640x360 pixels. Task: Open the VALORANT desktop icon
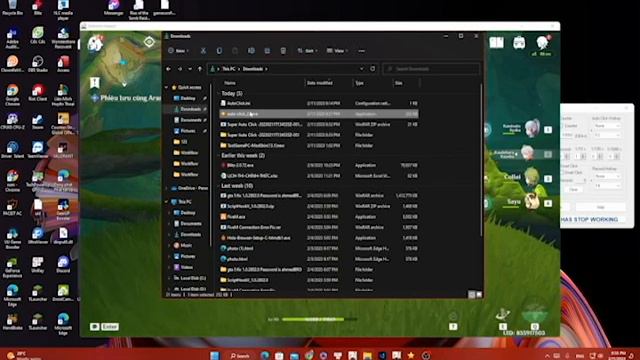(x=63, y=150)
